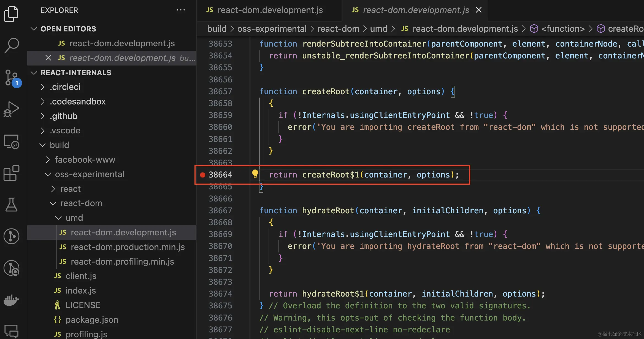This screenshot has width=644, height=339.
Task: Select react-dom.development.js in umd folder
Action: [112, 232]
